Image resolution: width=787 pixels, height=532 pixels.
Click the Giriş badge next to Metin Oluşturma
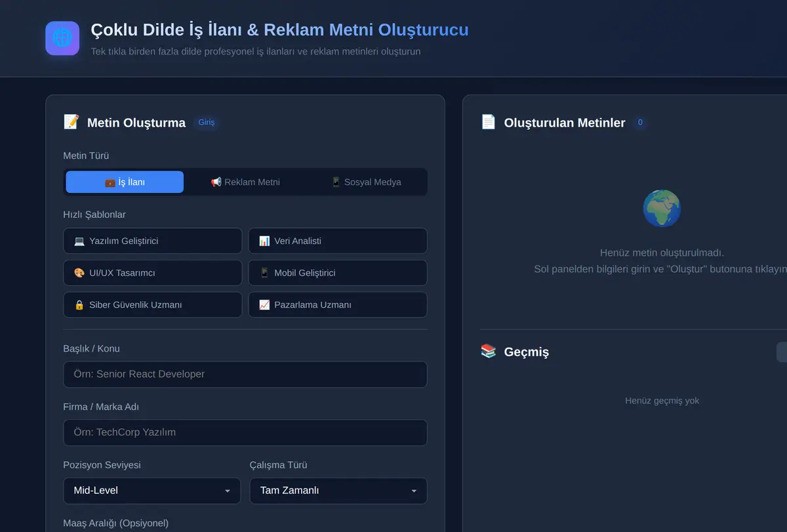[207, 123]
